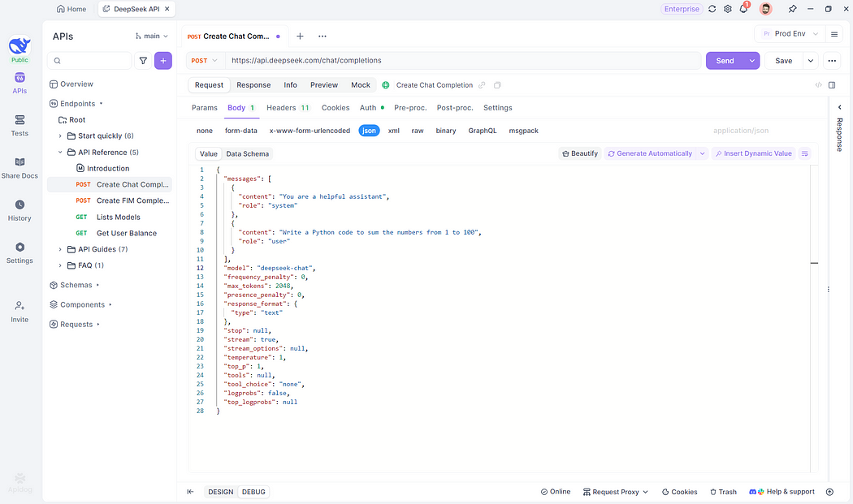This screenshot has height=504, width=853.
Task: Select the raw body type
Action: click(x=418, y=131)
